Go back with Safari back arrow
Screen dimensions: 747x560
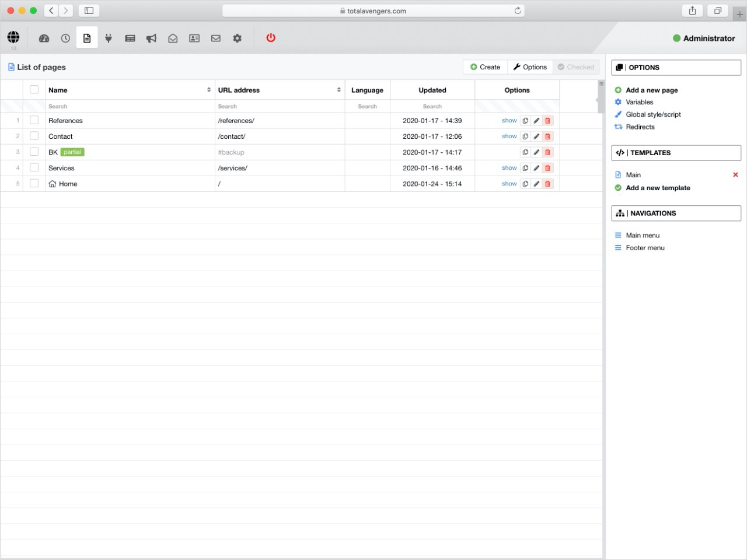tap(51, 10)
